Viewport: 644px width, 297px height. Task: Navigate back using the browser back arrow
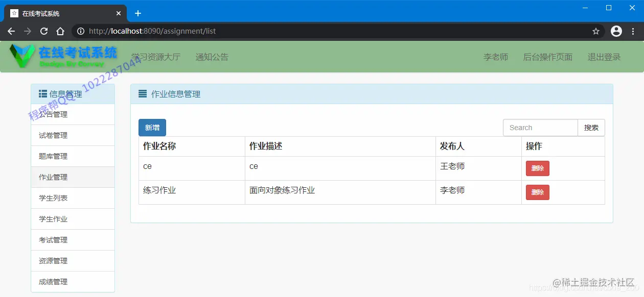[x=11, y=31]
